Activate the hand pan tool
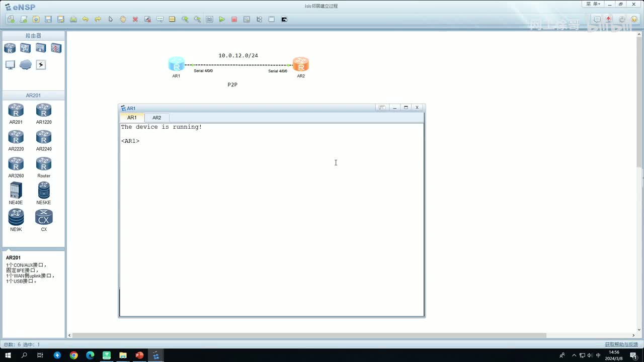Image resolution: width=644 pixels, height=362 pixels. (123, 19)
